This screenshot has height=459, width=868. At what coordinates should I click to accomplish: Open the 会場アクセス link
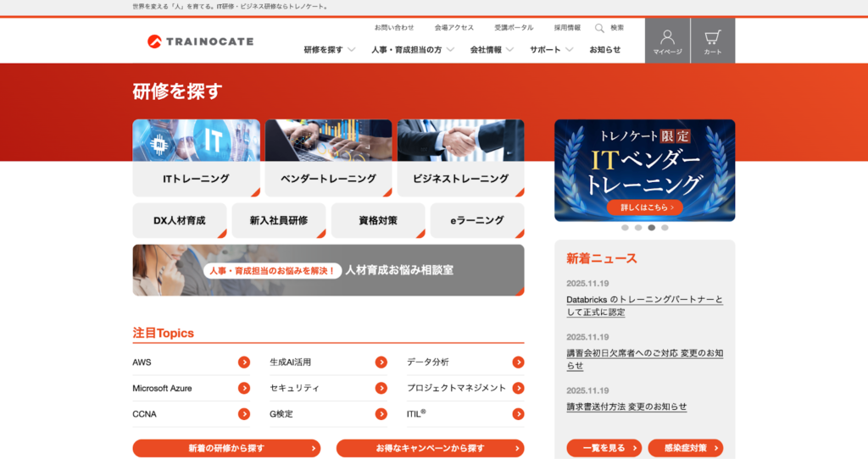[454, 28]
